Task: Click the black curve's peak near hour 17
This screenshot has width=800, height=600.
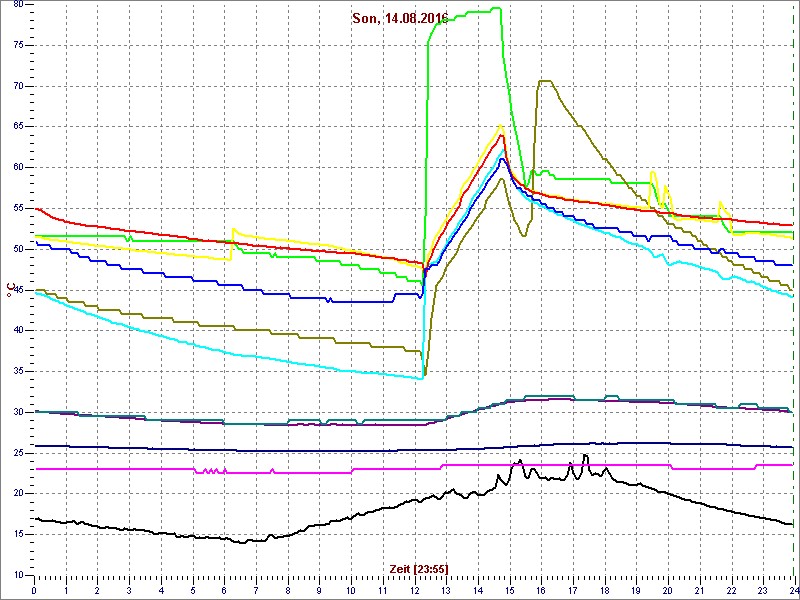Action: [585, 455]
